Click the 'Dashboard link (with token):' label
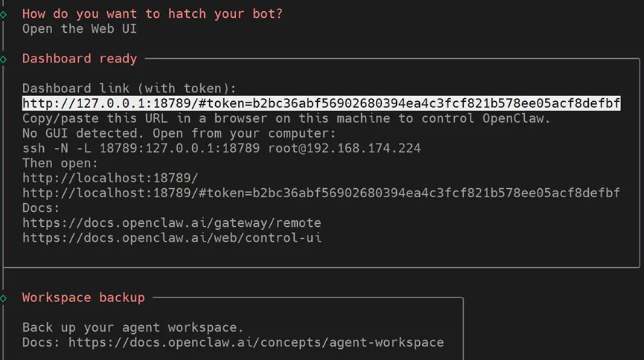Screen dimensions: 644x360 pyautogui.click(x=130, y=89)
